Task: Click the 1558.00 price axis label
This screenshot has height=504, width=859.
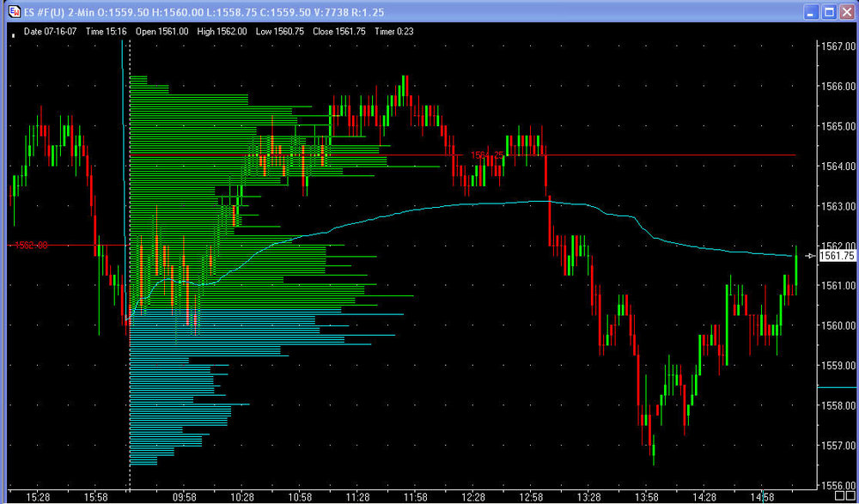Action: click(837, 406)
